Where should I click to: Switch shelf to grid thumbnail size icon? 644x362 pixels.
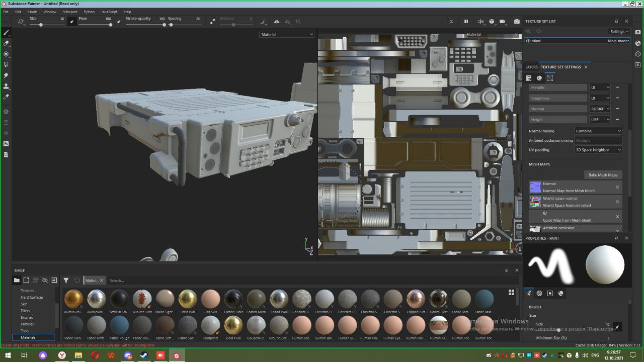pyautogui.click(x=511, y=292)
